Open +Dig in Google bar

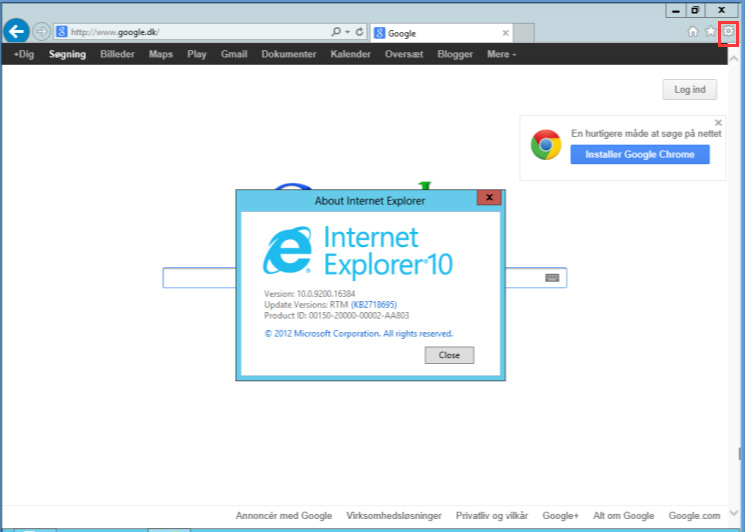pyautogui.click(x=24, y=54)
